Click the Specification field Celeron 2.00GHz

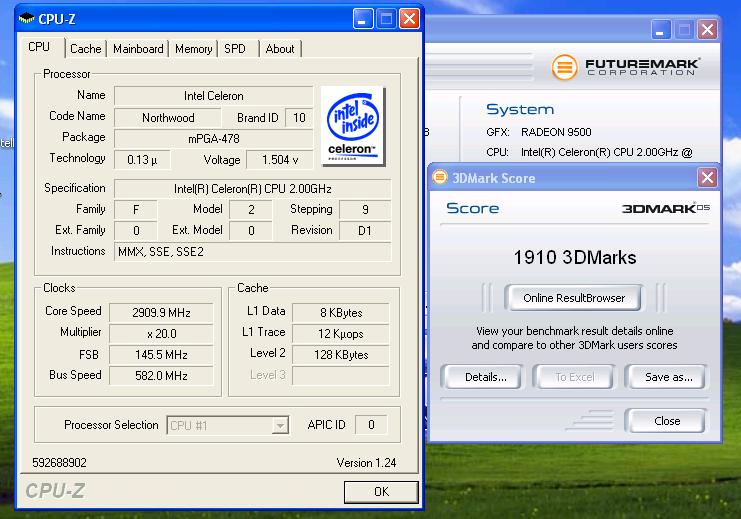[253, 189]
